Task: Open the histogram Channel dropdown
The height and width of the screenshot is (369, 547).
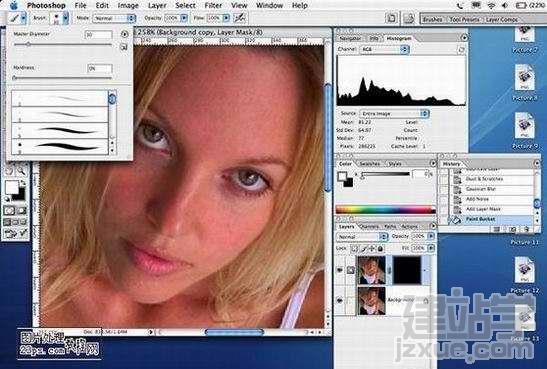Action: tap(384, 50)
